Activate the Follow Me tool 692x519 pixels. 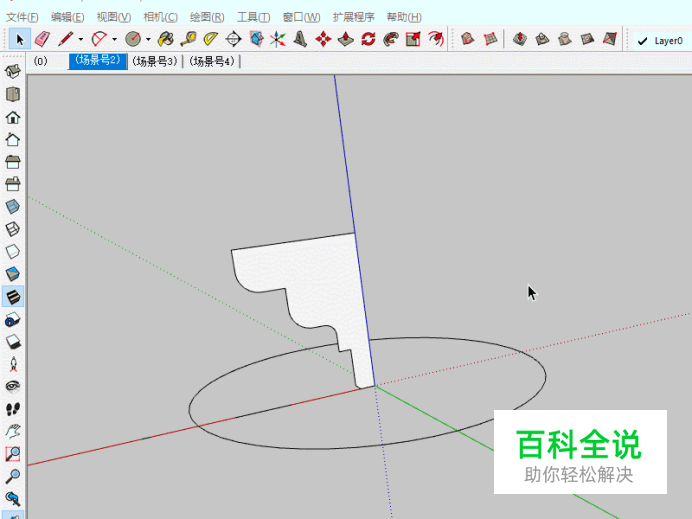tap(391, 39)
